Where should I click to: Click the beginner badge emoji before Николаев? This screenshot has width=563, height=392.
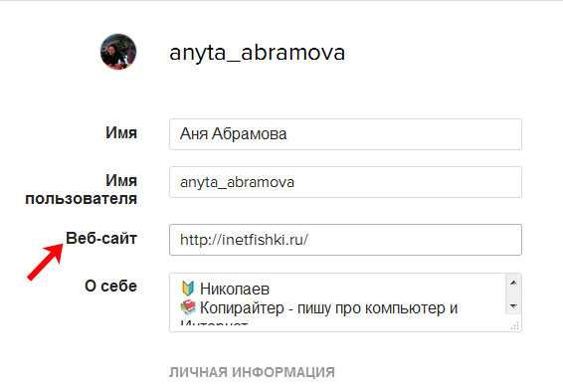[x=188, y=289]
